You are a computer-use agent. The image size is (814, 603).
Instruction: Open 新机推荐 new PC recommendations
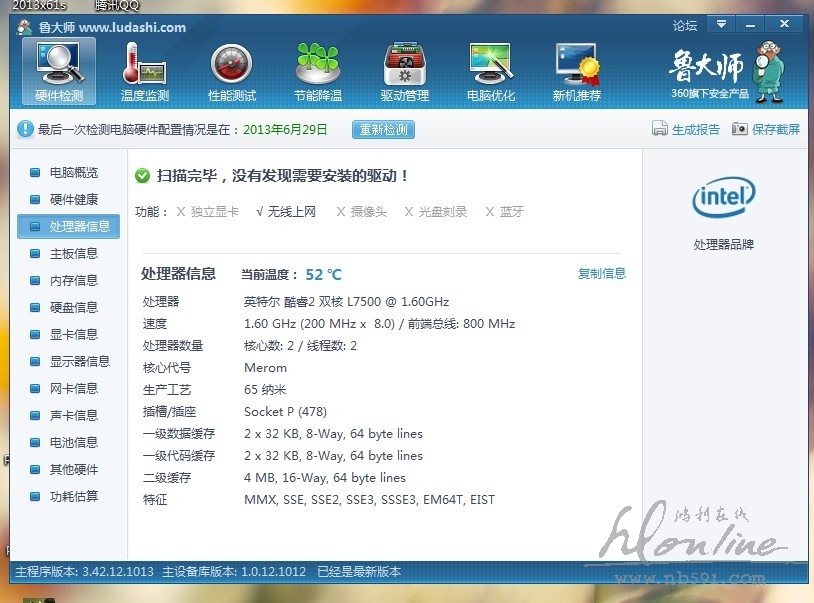pos(577,72)
